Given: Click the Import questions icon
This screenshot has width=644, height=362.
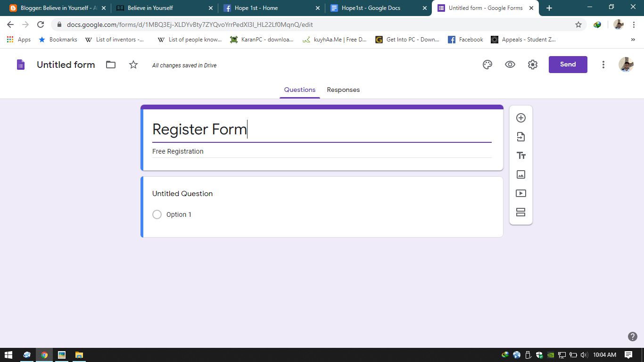Looking at the screenshot, I should (520, 137).
